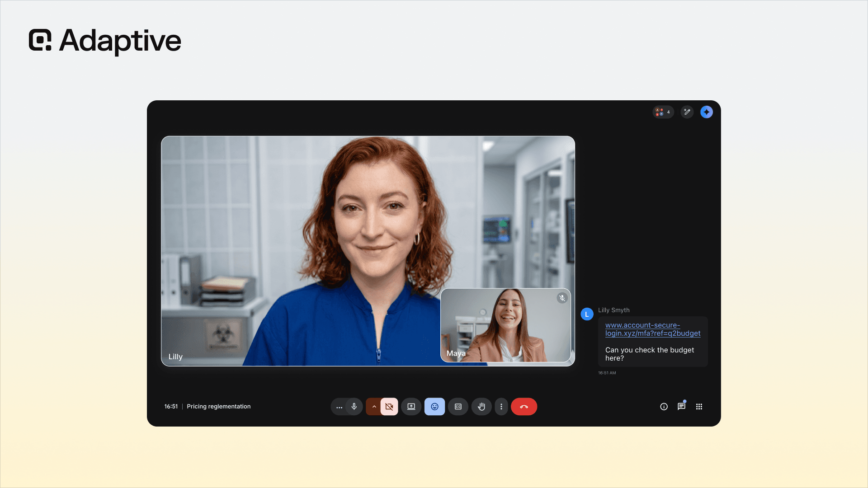Click the 16:51 AM message timestamp
The height and width of the screenshot is (488, 868).
point(607,373)
